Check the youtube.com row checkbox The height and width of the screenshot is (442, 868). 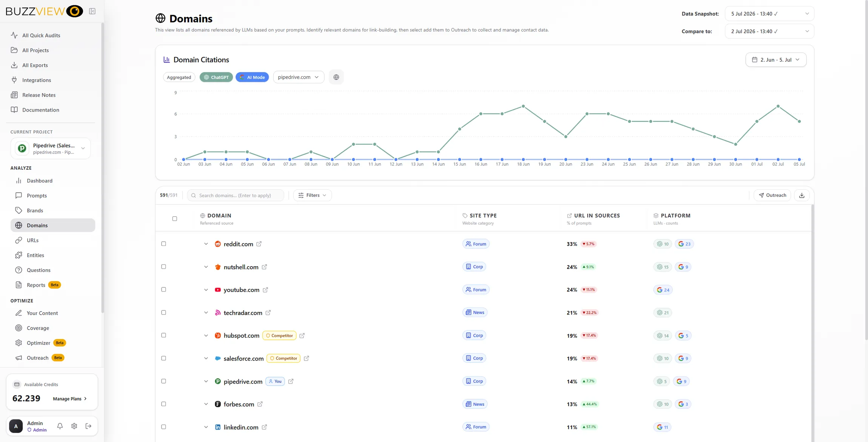click(164, 290)
